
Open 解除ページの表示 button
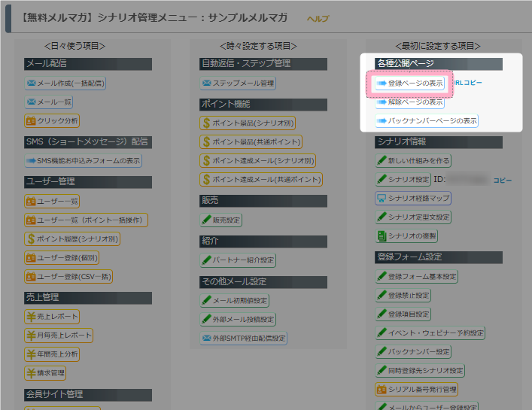(x=410, y=102)
